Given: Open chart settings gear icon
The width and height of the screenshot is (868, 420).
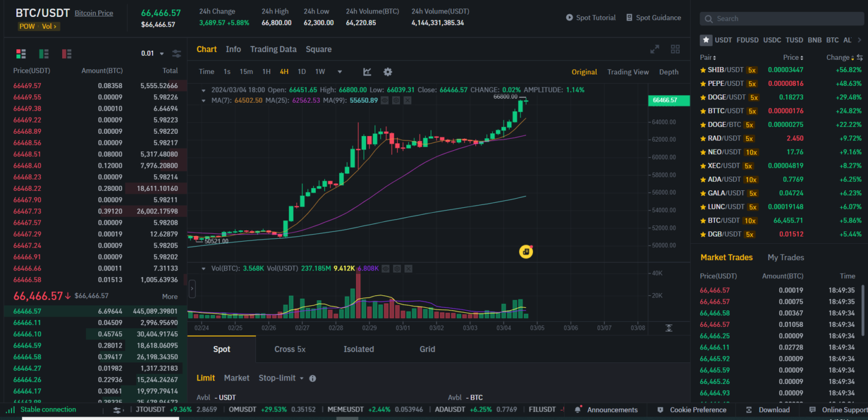Looking at the screenshot, I should point(388,72).
